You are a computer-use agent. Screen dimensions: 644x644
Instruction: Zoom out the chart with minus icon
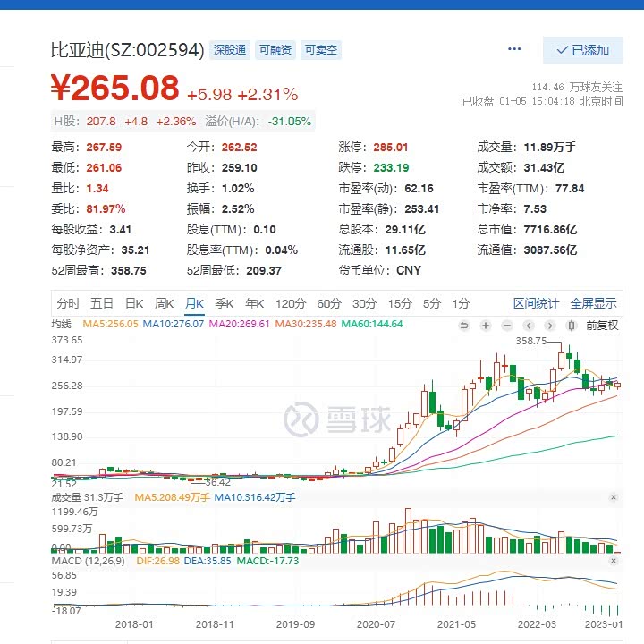pos(507,326)
